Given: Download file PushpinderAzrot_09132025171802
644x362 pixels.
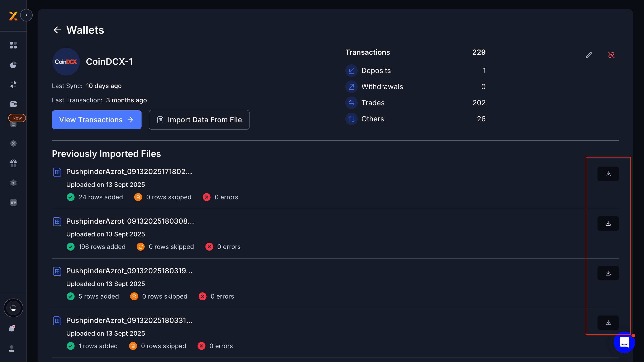Looking at the screenshot, I should pos(608,174).
